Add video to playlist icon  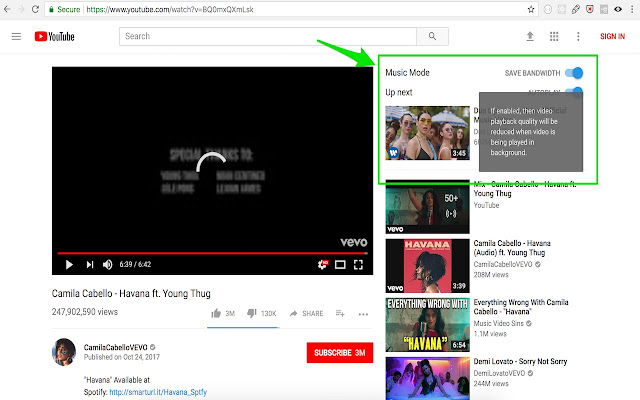click(x=340, y=313)
